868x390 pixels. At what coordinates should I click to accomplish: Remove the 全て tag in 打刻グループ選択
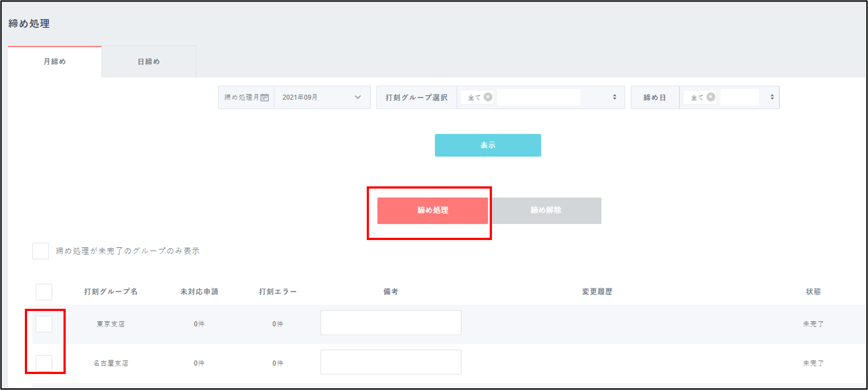[x=488, y=97]
